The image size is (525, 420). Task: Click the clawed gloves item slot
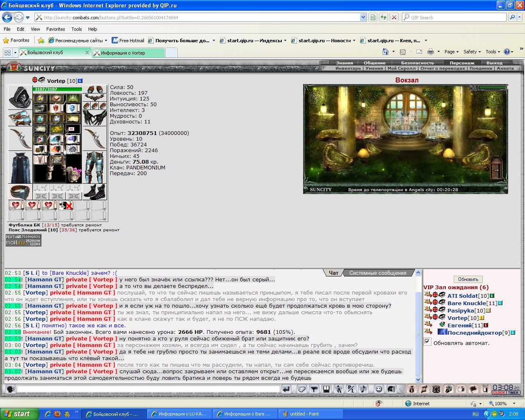tap(95, 118)
